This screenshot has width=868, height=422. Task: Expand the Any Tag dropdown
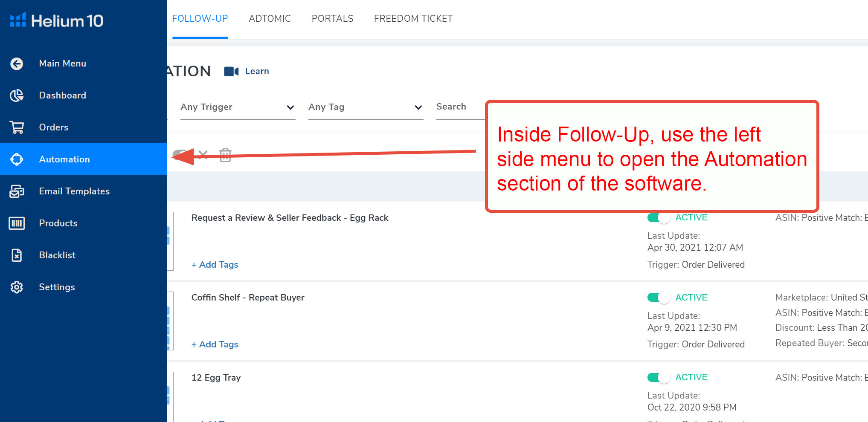click(x=366, y=107)
